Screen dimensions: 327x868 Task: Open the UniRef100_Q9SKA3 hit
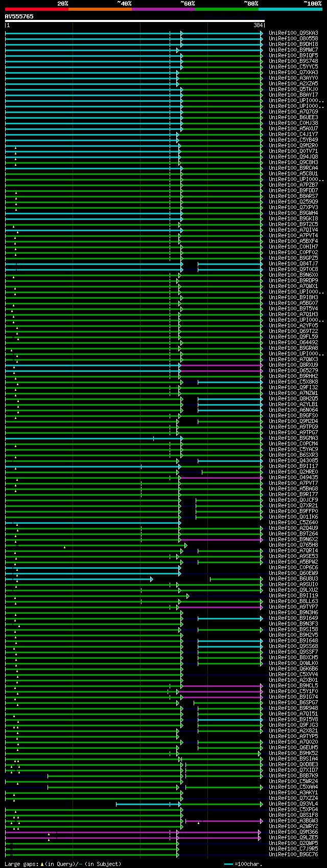coord(293,33)
